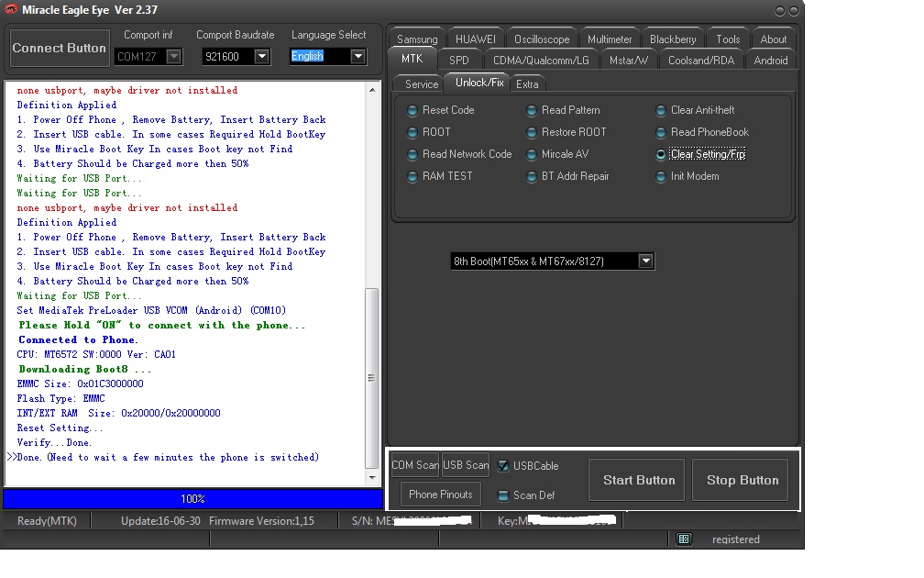Switch to the Android tab
This screenshot has width=924, height=578.
click(771, 61)
